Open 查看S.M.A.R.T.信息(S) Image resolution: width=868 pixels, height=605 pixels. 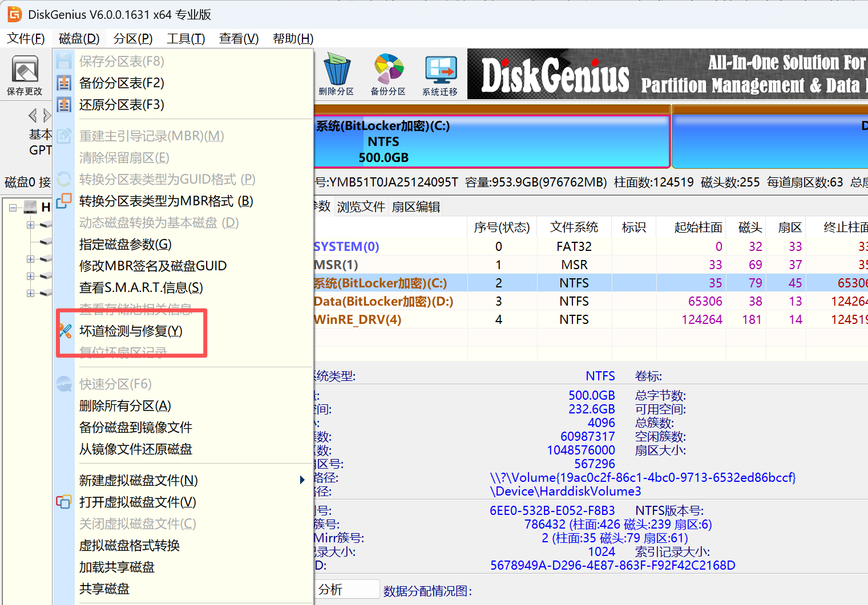(x=183, y=287)
